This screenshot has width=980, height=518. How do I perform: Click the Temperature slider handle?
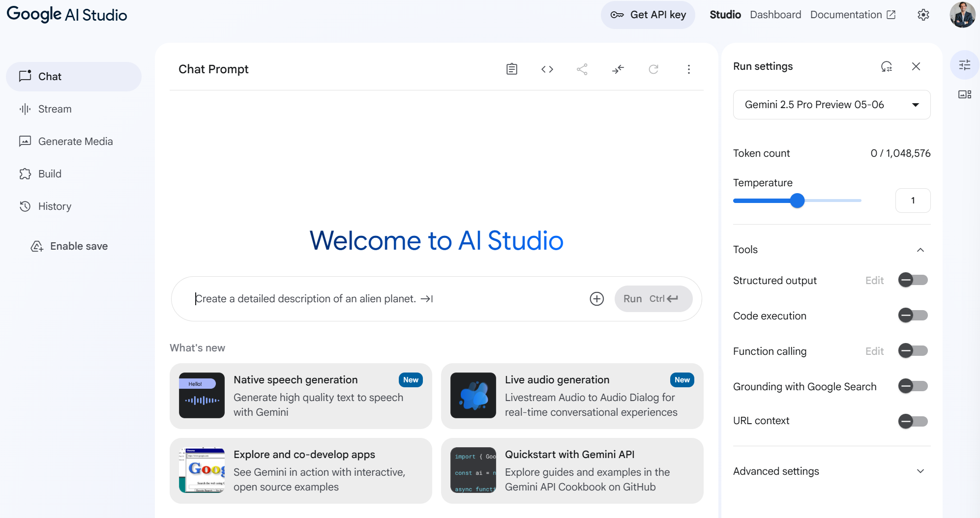[797, 201]
